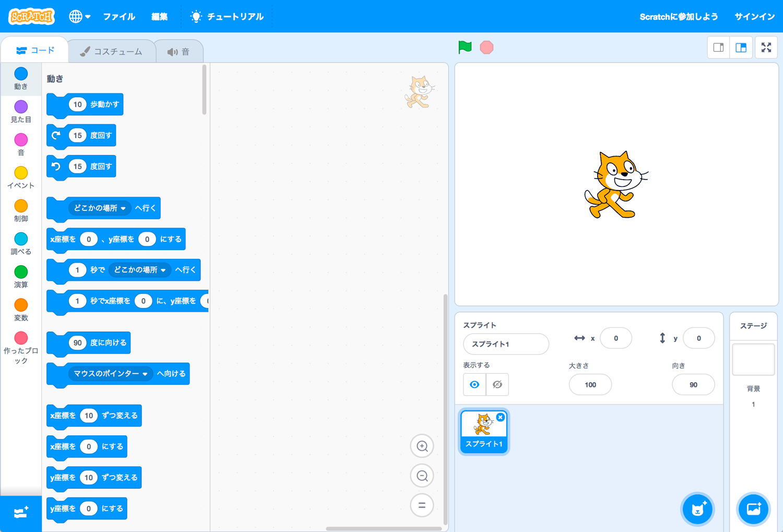The image size is (783, 532).
Task: Open どこかの場所 dropdown in 1 秒で block
Action: click(140, 270)
